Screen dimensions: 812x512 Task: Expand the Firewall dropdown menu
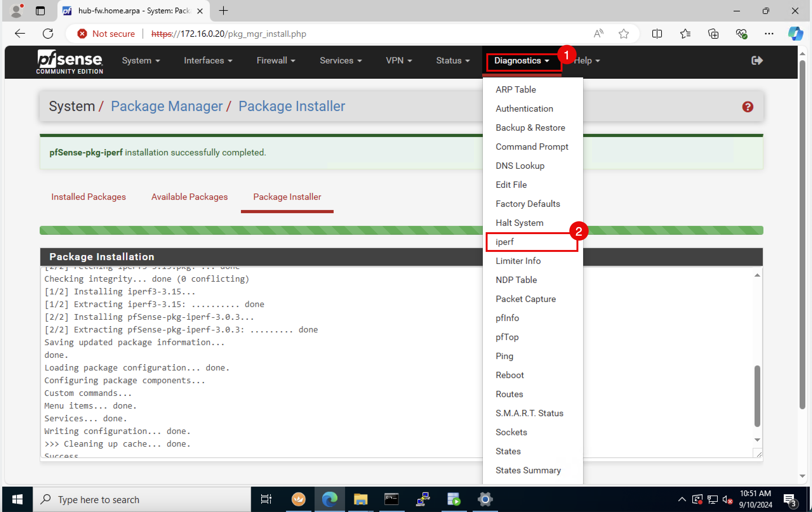tap(276, 61)
